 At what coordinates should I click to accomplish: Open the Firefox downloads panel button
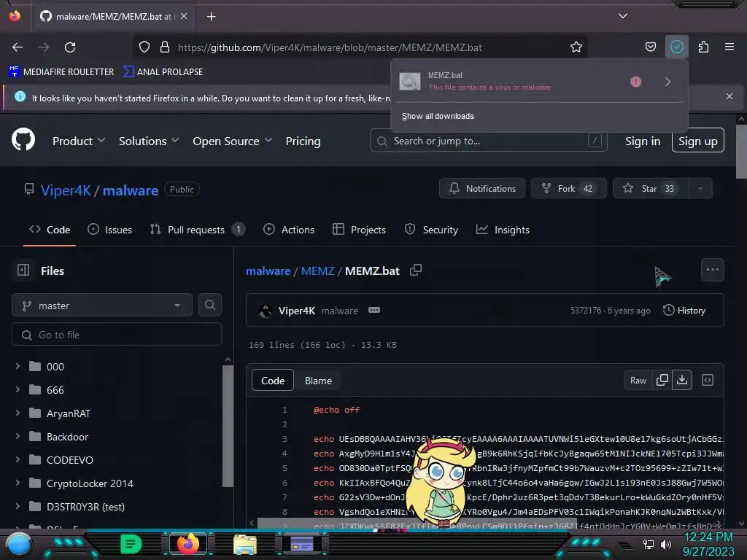676,47
